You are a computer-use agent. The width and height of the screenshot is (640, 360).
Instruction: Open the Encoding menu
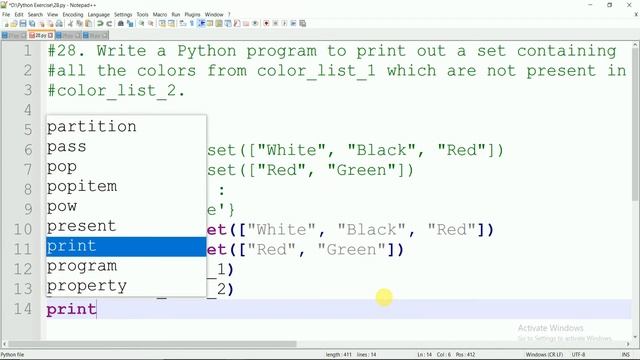(x=73, y=14)
